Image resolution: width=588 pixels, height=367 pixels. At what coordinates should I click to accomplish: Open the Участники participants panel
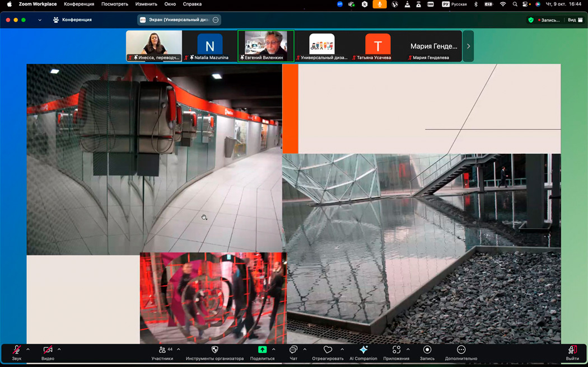click(x=162, y=352)
